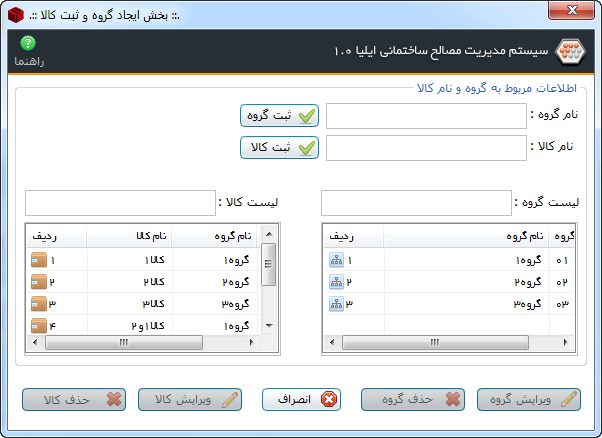The width and height of the screenshot is (602, 438).
Task: Click the group icon in row ۱ of group list
Action: [x=336, y=260]
